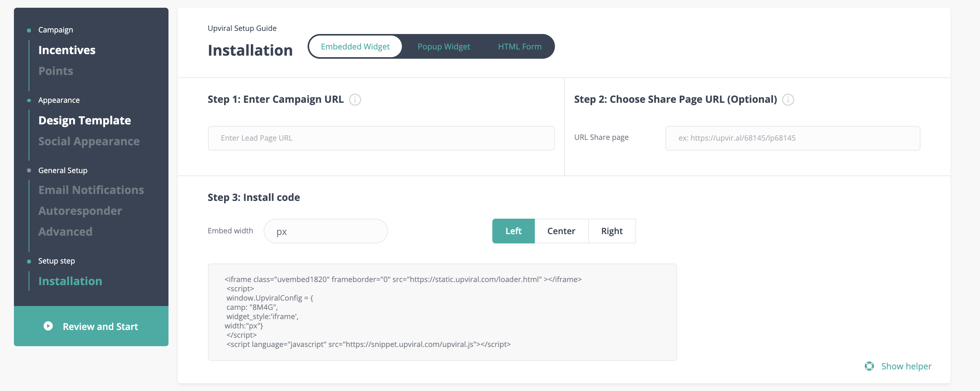Open the Email Notifications settings
This screenshot has width=980, height=391.
(91, 190)
